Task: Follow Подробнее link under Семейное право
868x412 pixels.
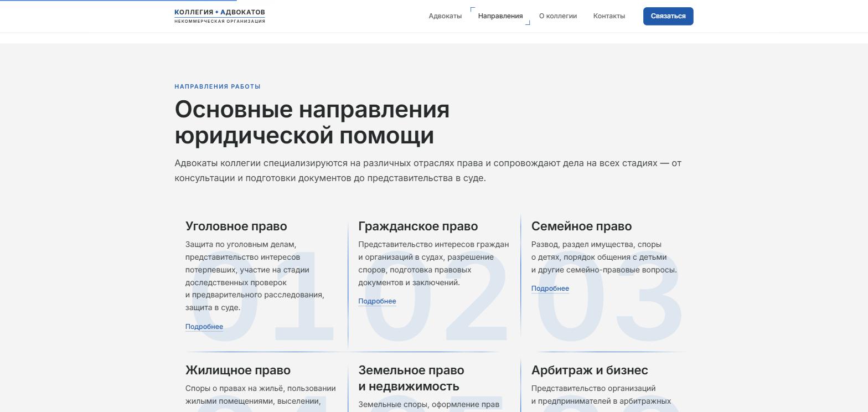Action: click(x=550, y=289)
